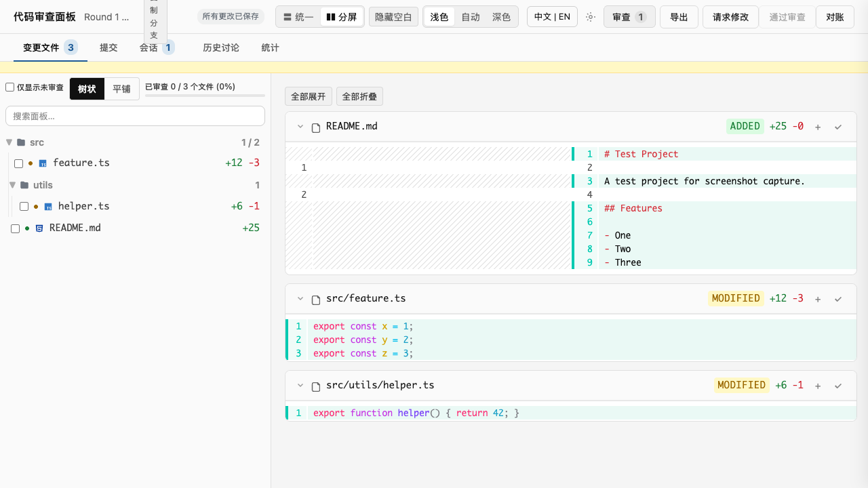Click MODIFIED badge on src/utils/helper.ts
Screen dimensions: 868x488
(741, 385)
